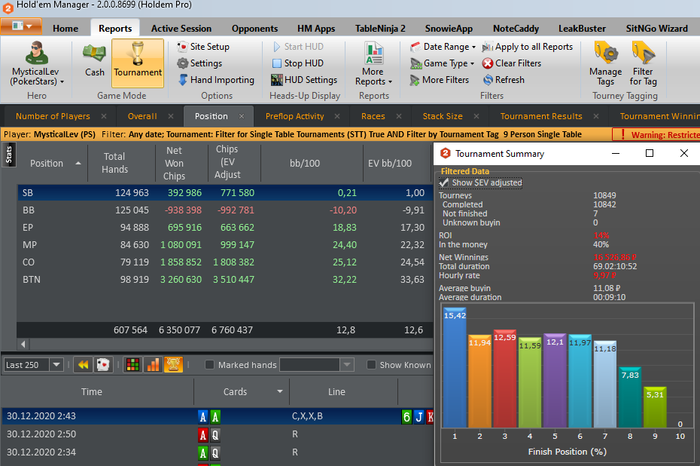Open the application menu orange button
Viewport: 700px width, 466px height.
click(x=21, y=26)
